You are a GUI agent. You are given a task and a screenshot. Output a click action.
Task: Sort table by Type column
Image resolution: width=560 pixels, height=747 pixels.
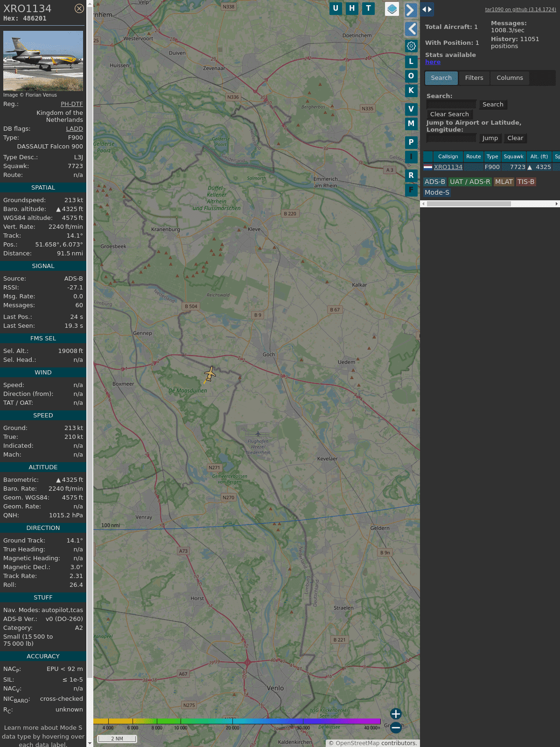point(492,157)
